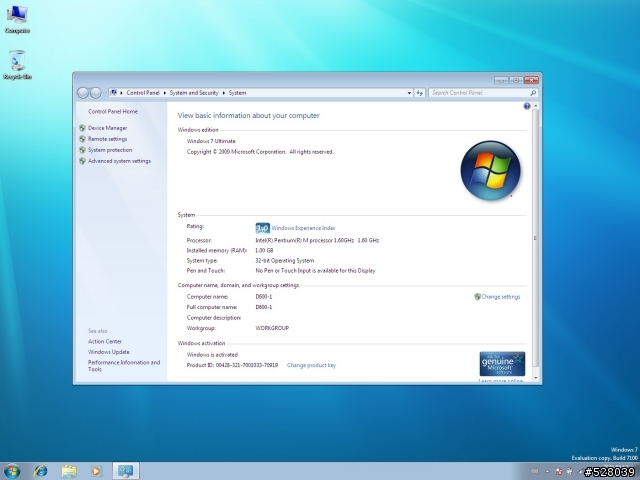The width and height of the screenshot is (640, 480).
Task: Maximize the System window
Action: tap(516, 80)
